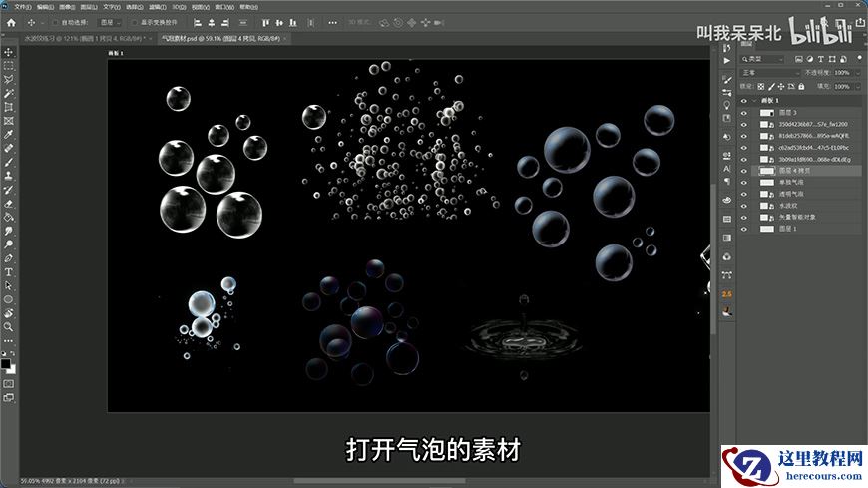Open the blend mode 正常 dropdown
The width and height of the screenshot is (868, 488).
[770, 73]
